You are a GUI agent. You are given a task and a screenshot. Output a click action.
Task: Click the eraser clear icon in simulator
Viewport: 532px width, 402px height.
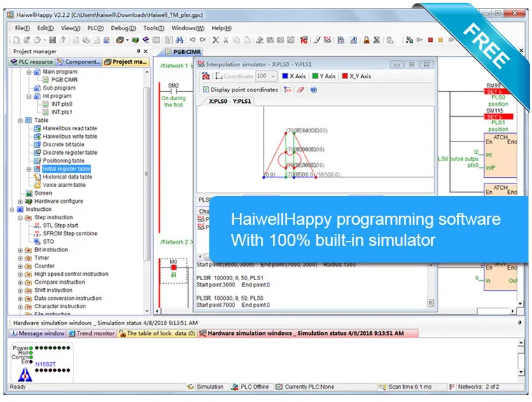(x=300, y=90)
